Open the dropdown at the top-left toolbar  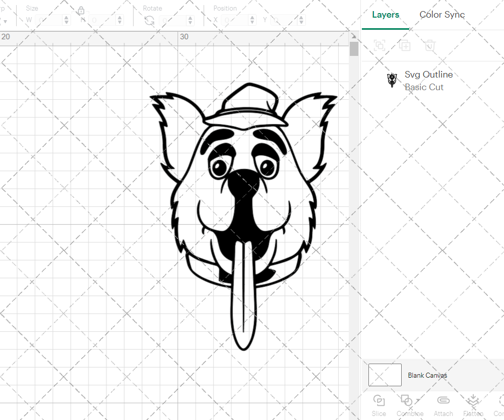pyautogui.click(x=6, y=20)
